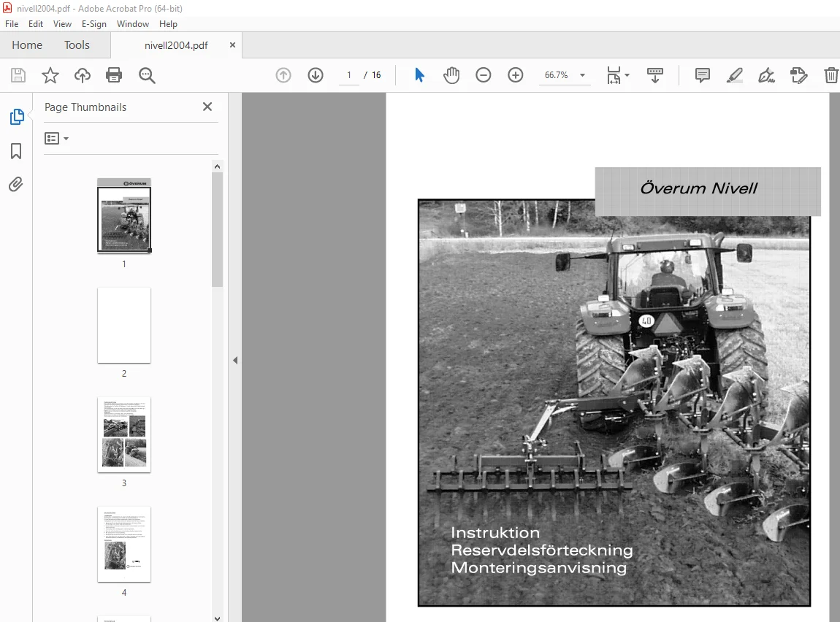
Task: Switch to the Tools tab
Action: 77,45
